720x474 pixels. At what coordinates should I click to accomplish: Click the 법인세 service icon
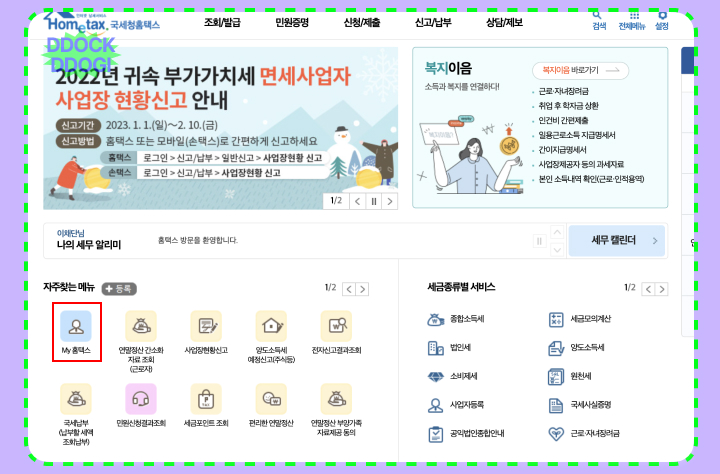point(435,348)
